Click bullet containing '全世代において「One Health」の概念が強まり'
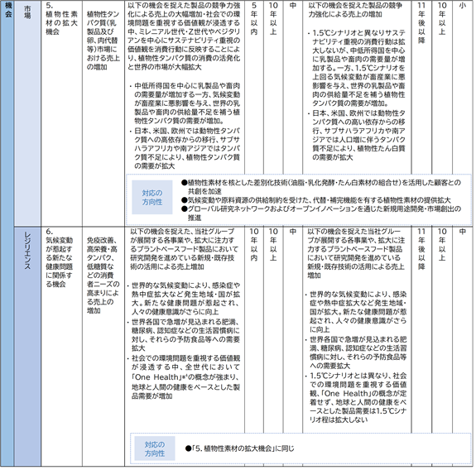Viewport: 476px width, 470px height. (x=184, y=376)
